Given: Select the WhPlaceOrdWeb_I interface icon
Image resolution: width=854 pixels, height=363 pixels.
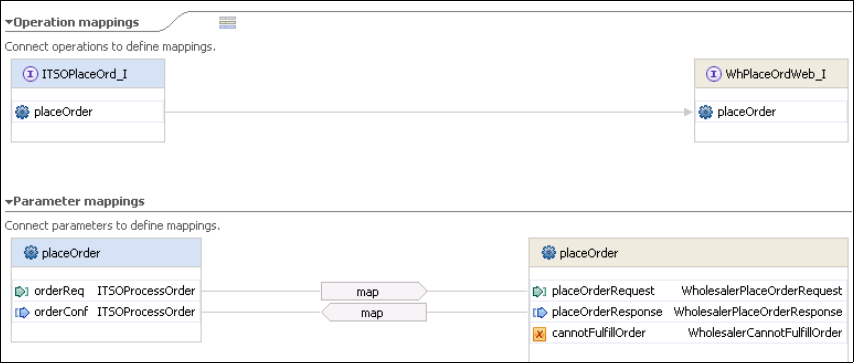Looking at the screenshot, I should tap(713, 74).
